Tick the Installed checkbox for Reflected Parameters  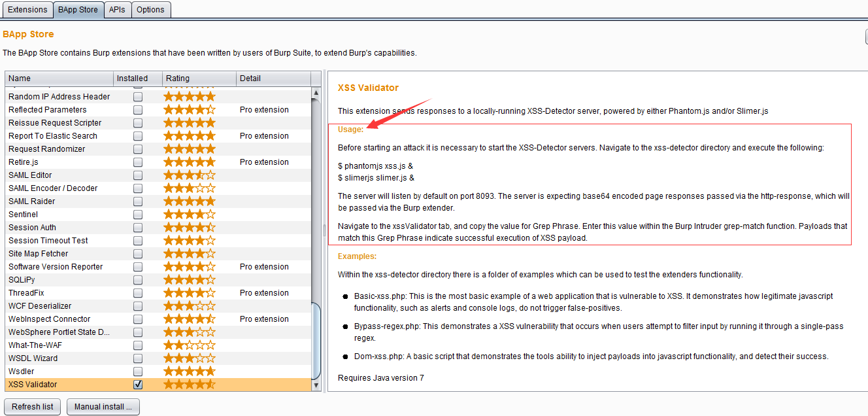138,110
